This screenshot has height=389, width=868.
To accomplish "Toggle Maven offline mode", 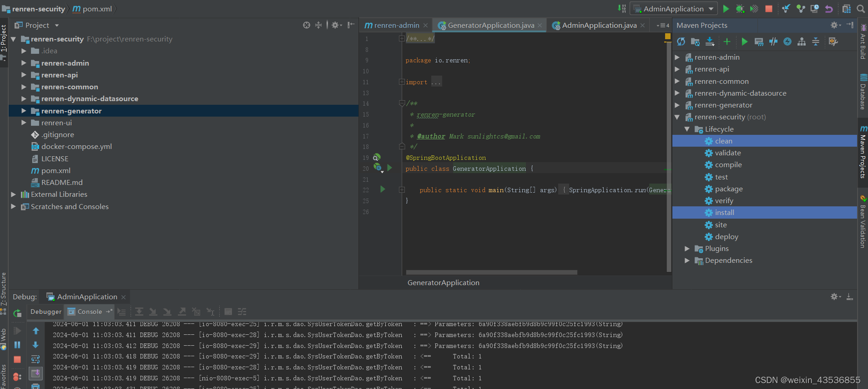I will [x=773, y=42].
